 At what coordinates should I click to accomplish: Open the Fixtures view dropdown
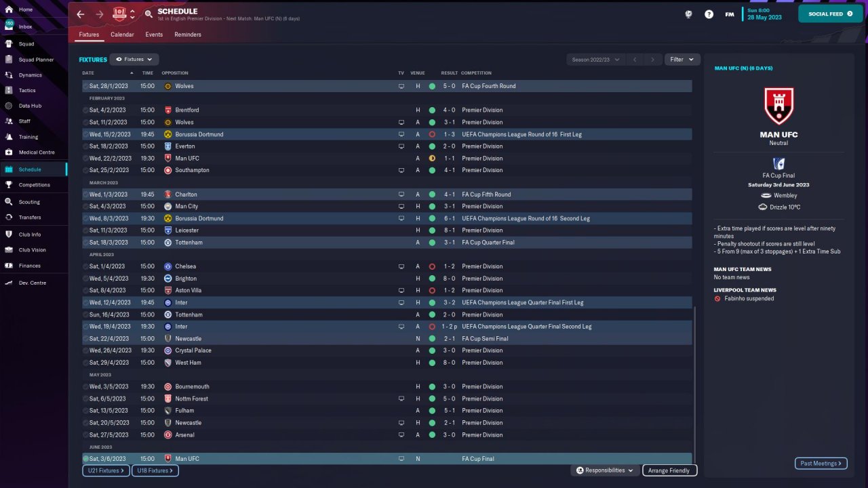pyautogui.click(x=134, y=60)
